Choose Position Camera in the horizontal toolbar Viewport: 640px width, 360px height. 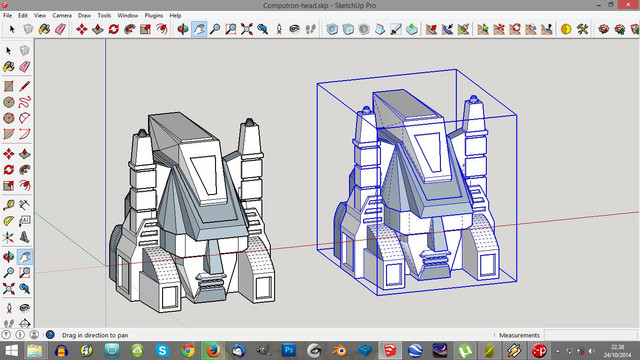279,29
